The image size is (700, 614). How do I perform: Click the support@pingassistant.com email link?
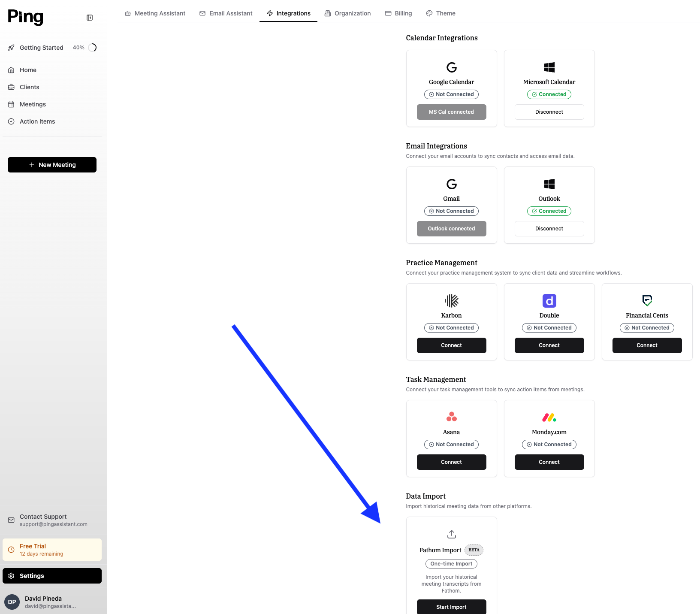pos(54,524)
